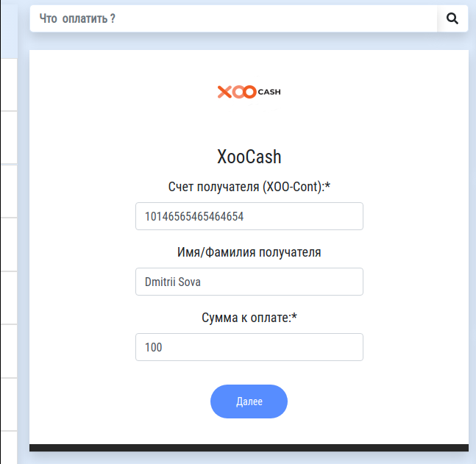Click the 'Имя/Фамилия получателя' label
This screenshot has width=476, height=464.
(x=249, y=252)
